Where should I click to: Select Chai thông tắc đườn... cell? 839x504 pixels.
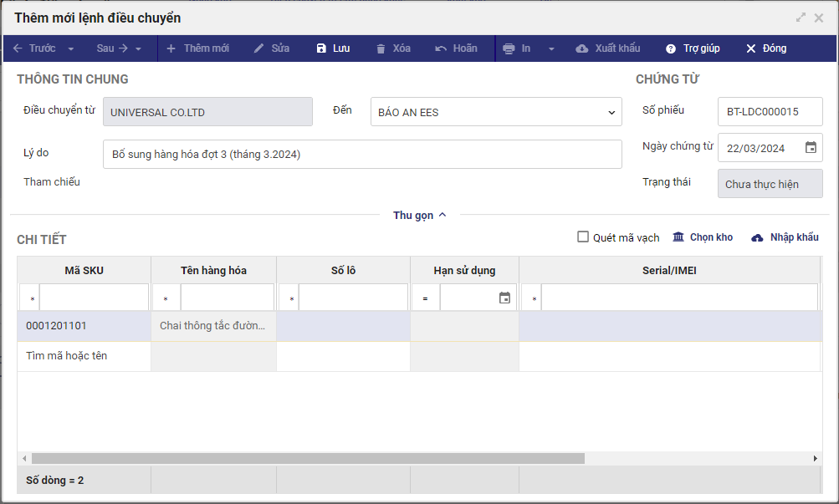[213, 326]
